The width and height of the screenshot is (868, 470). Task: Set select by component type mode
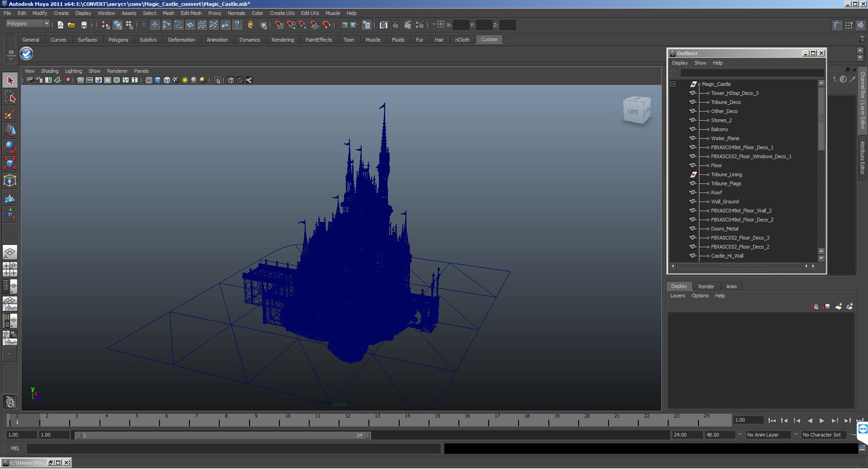[x=129, y=25]
